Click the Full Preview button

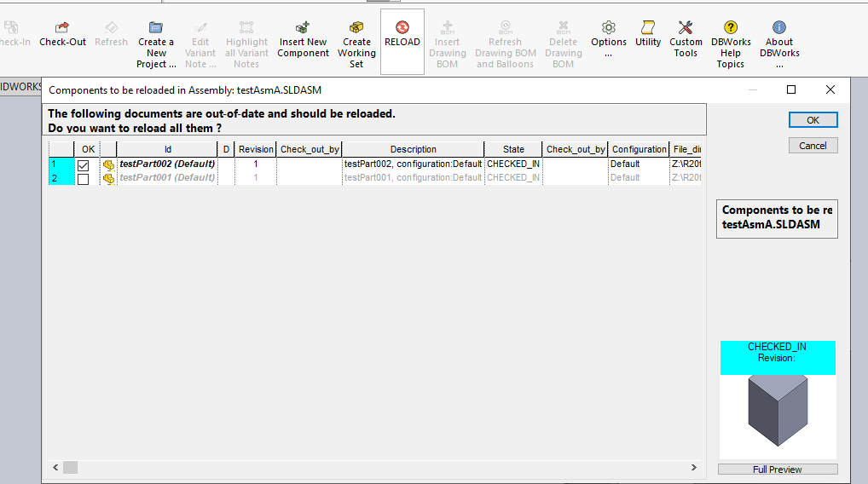[778, 469]
